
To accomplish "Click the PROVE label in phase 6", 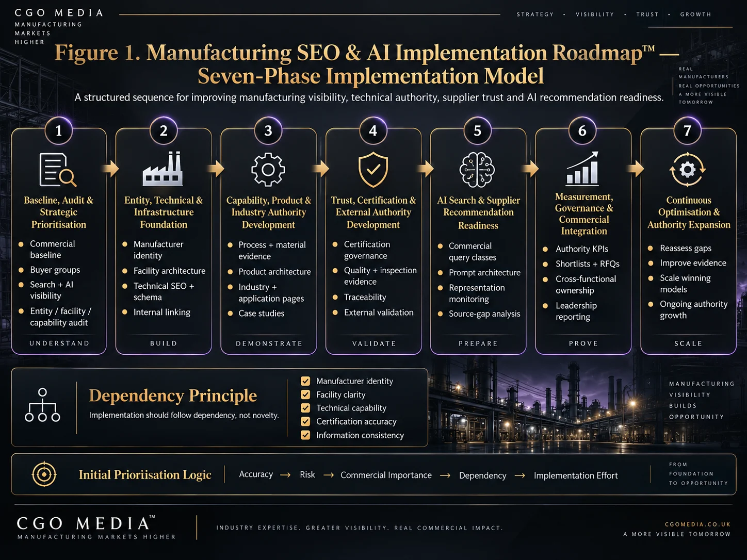I will (x=583, y=343).
